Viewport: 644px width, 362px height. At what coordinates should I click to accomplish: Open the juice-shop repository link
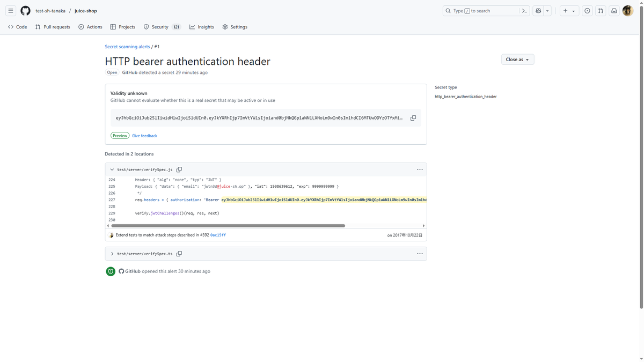click(x=86, y=11)
